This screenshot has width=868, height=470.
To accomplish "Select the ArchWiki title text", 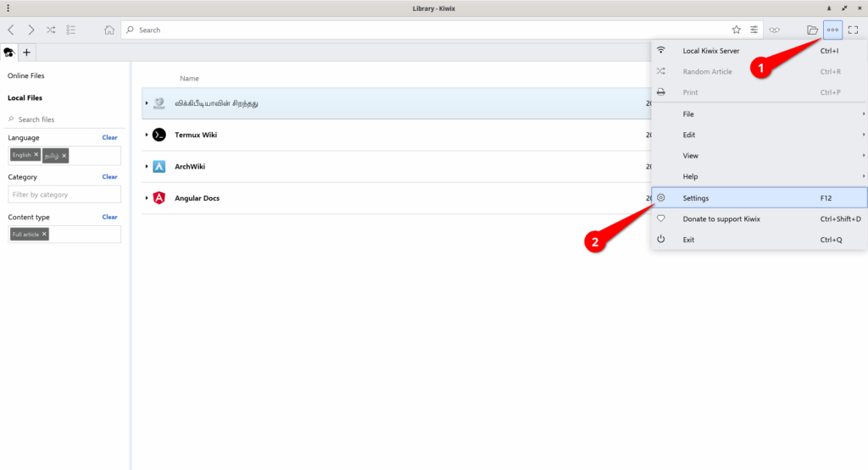I will pyautogui.click(x=190, y=167).
